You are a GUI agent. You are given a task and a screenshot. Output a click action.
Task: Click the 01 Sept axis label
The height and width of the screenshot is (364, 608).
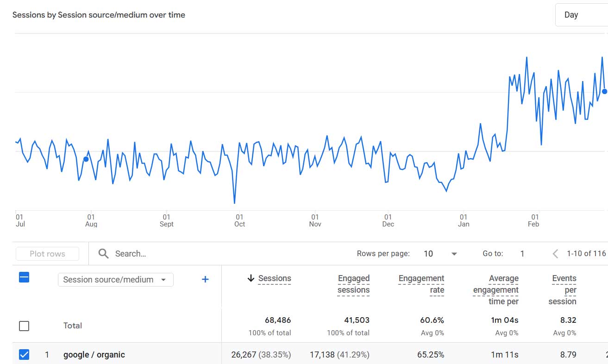[166, 220]
